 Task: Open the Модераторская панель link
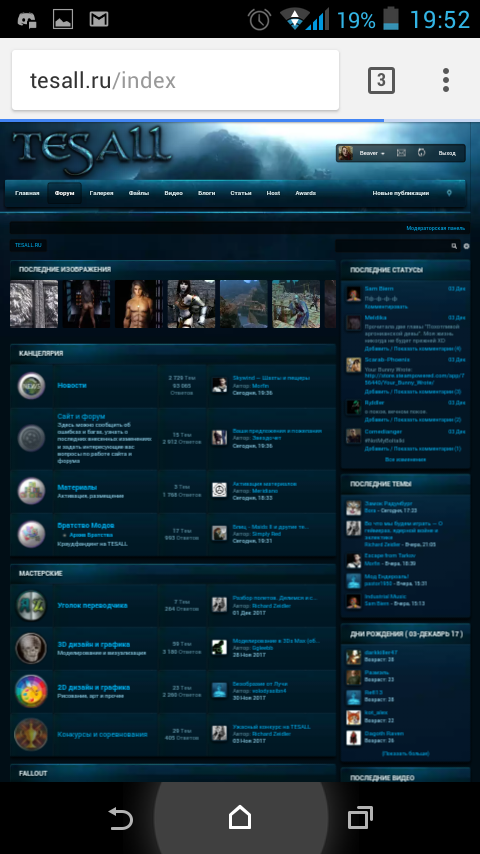tap(435, 228)
